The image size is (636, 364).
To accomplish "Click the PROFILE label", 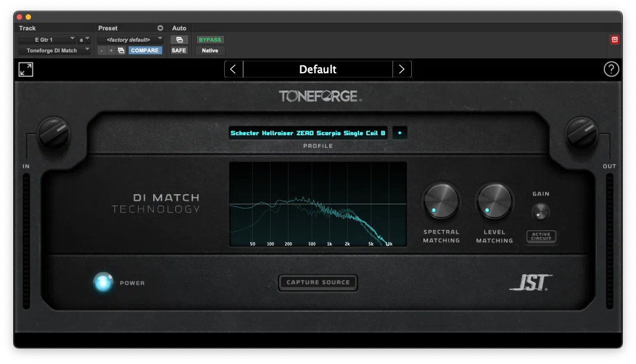I will click(x=318, y=145).
